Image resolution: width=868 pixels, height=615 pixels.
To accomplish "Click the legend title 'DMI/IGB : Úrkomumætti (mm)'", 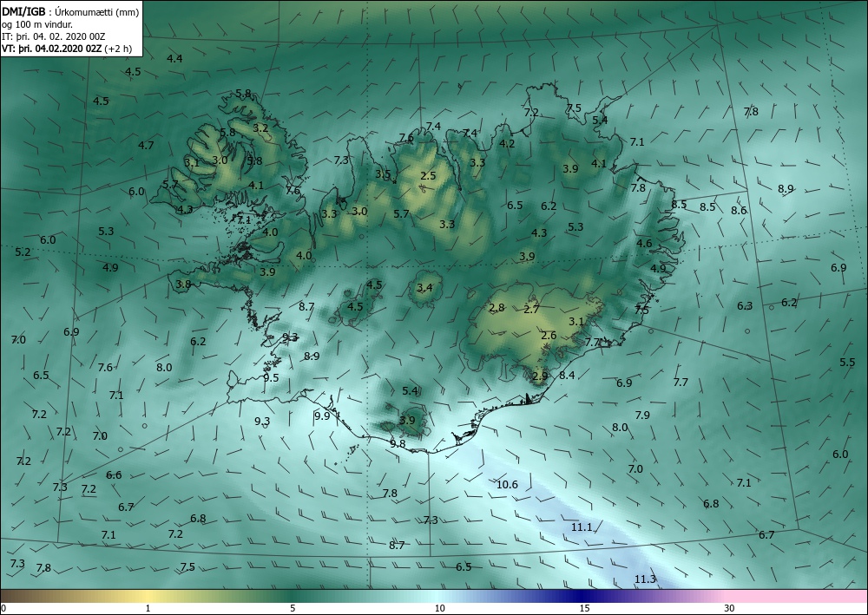I will [70, 11].
